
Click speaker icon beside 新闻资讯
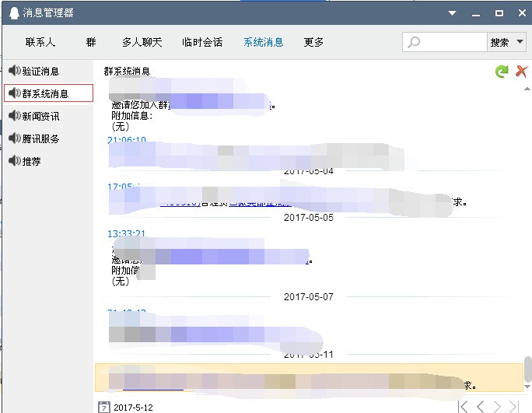tap(15, 116)
